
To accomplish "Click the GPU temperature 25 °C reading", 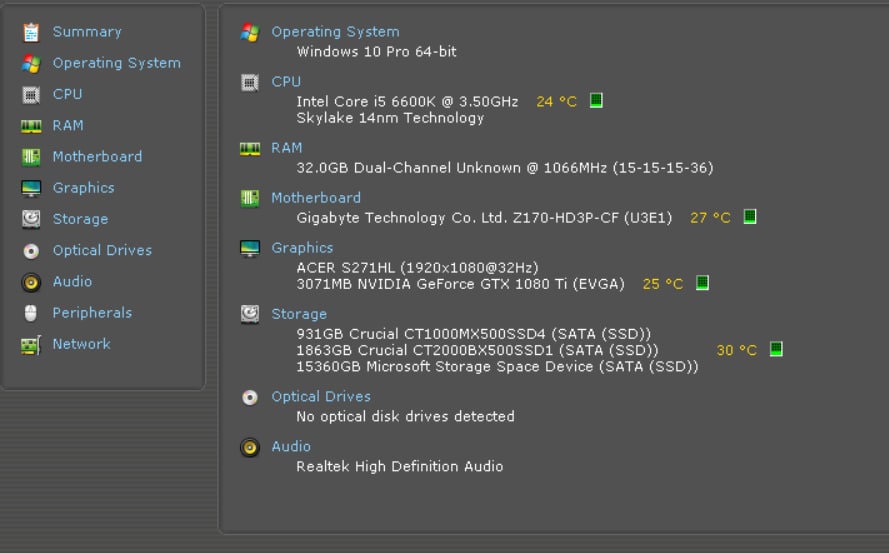I will (x=662, y=284).
